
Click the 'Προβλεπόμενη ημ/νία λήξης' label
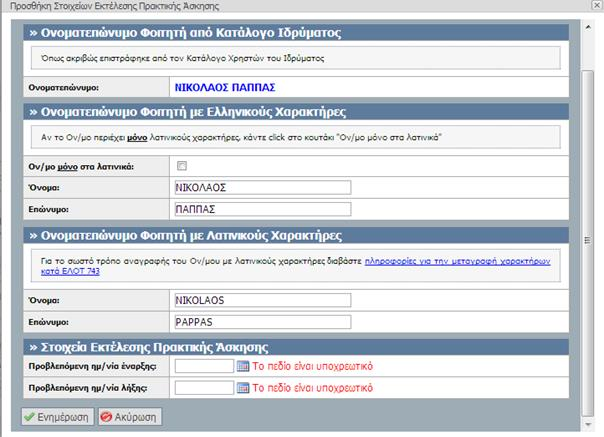[x=88, y=388]
